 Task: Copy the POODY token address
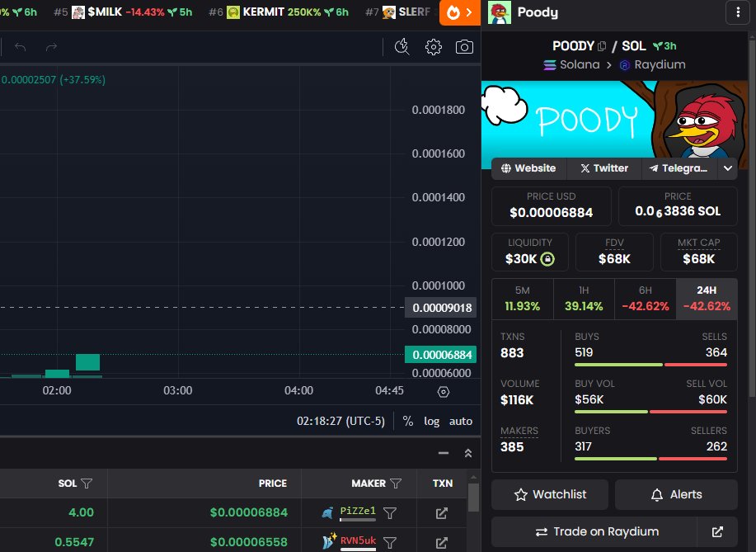[602, 46]
